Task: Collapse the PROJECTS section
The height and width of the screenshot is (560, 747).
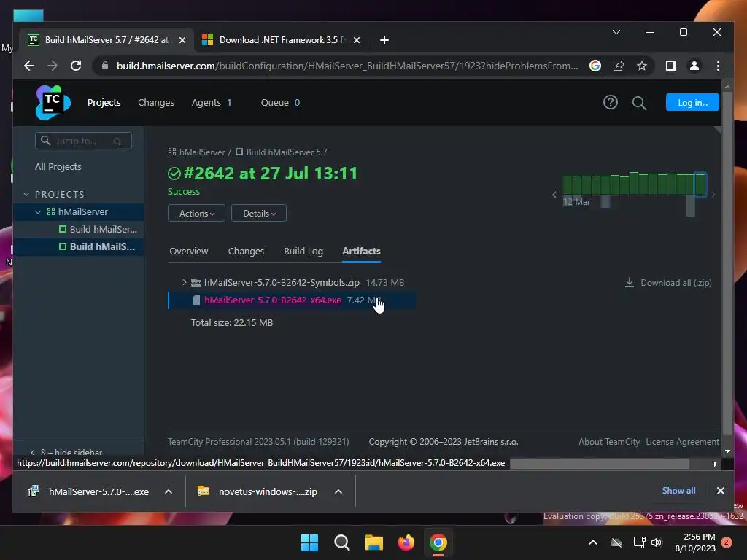Action: (26, 194)
